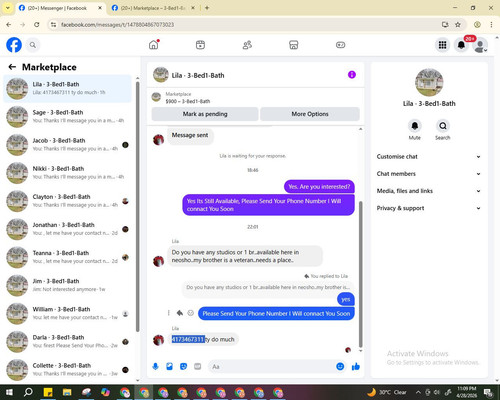Open taskbar clock showing 11:09 PM
This screenshot has width=500, height=400.
[467, 392]
